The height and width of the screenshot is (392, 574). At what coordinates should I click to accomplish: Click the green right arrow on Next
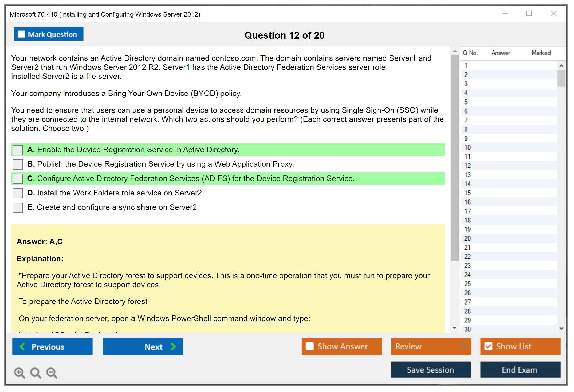(173, 346)
